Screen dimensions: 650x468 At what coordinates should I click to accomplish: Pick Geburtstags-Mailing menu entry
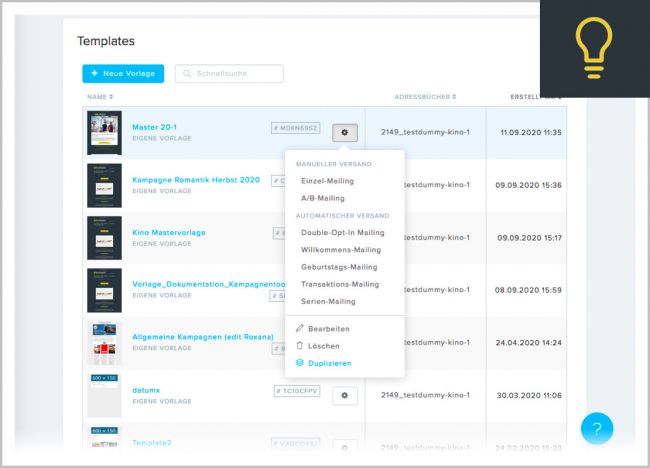(x=339, y=267)
